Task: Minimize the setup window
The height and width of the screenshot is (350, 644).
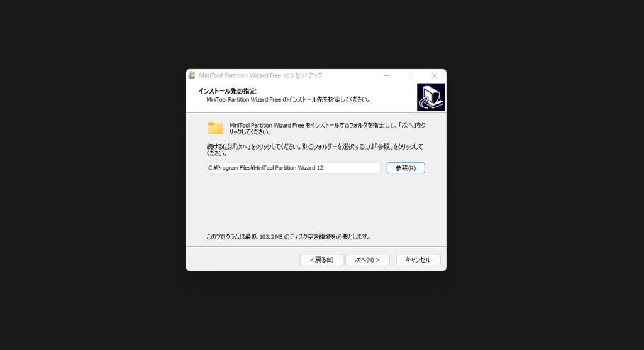Action: (x=387, y=75)
